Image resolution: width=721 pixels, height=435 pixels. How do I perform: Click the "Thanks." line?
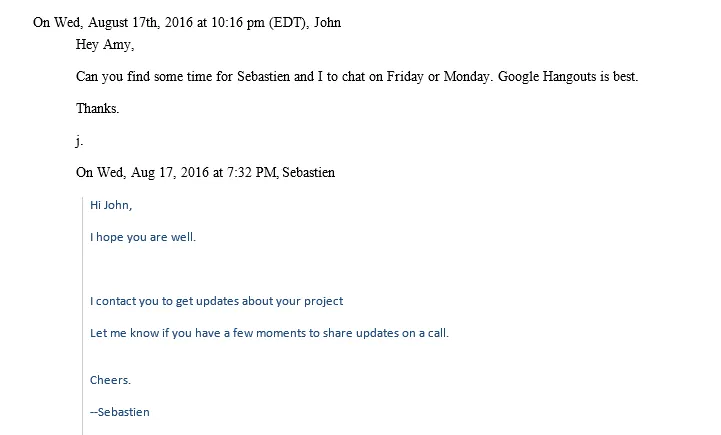(x=98, y=109)
